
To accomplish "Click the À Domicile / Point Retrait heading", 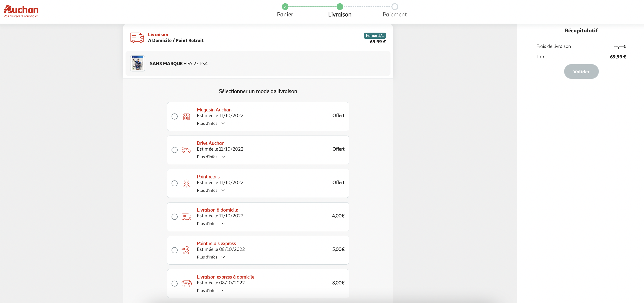I will [176, 40].
